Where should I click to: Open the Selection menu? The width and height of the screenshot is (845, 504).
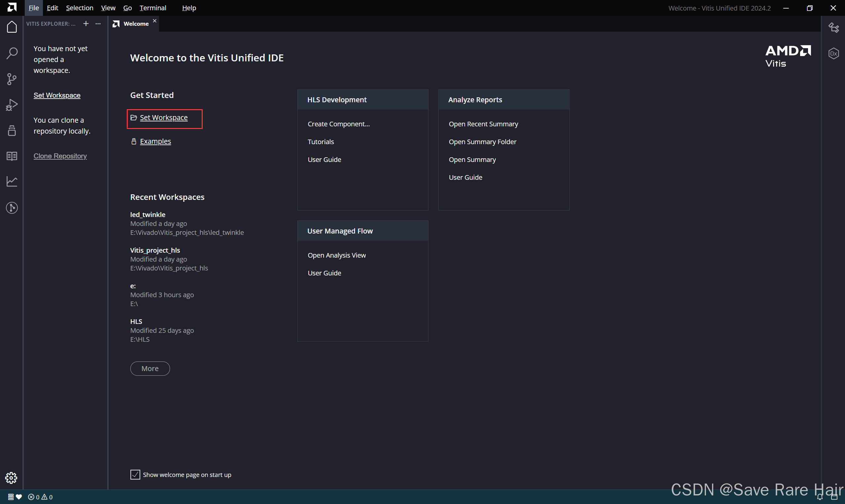79,8
